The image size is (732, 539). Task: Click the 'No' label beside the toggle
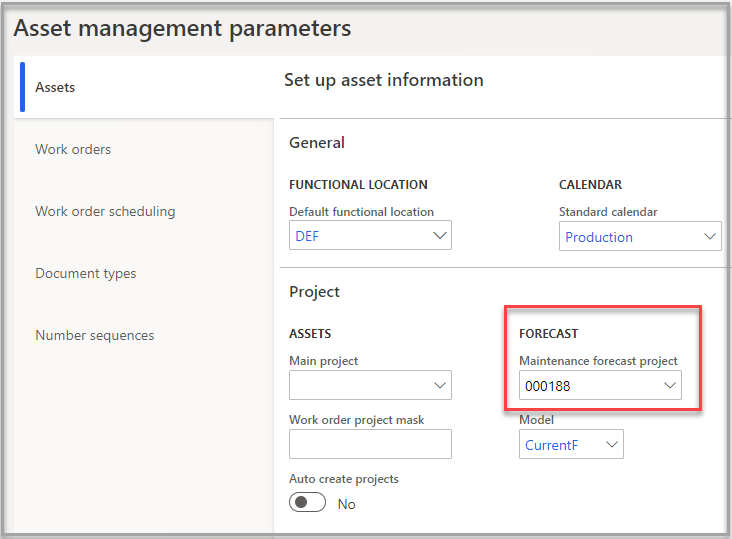pos(346,504)
